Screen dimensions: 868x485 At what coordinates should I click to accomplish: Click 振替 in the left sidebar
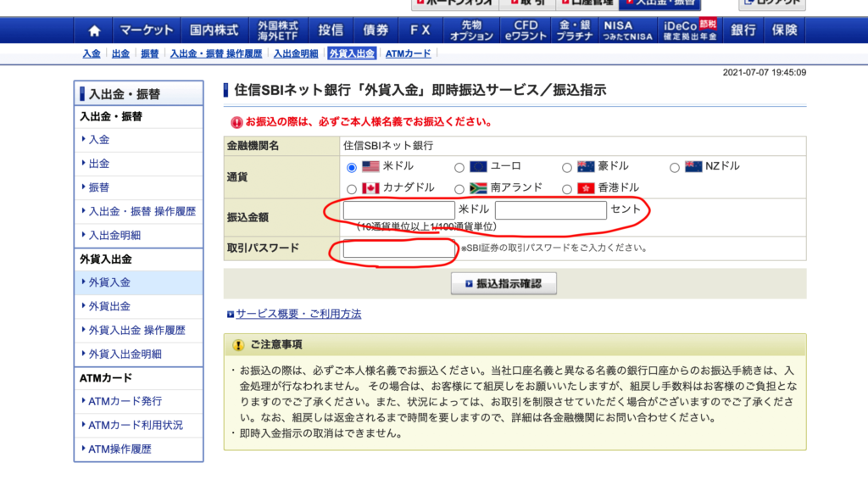click(138, 187)
